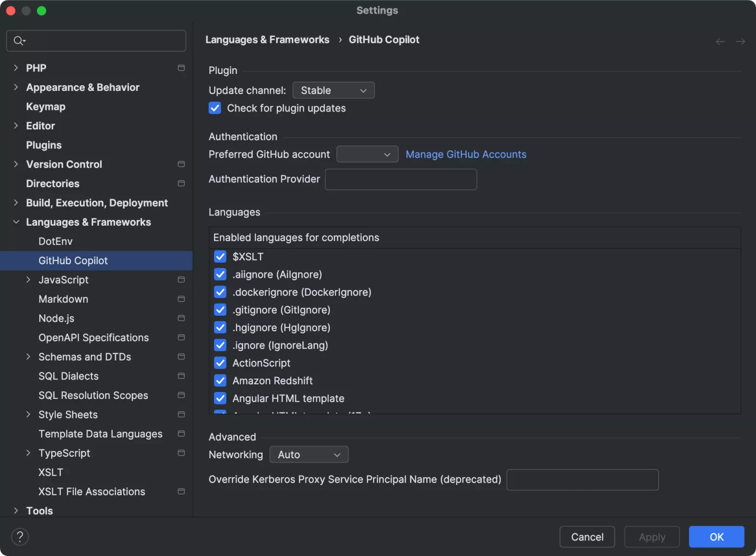
Task: Click project-level icon beside Node.js
Action: (x=181, y=318)
